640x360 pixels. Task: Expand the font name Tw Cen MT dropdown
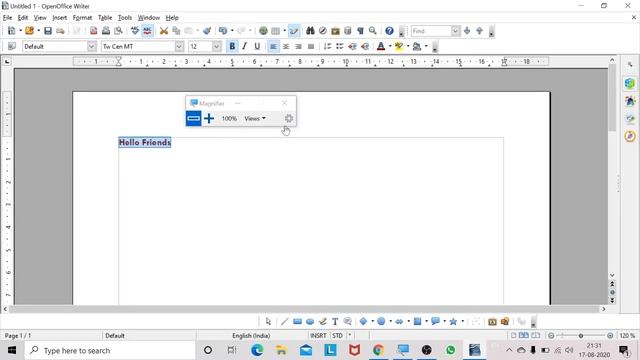(x=179, y=47)
